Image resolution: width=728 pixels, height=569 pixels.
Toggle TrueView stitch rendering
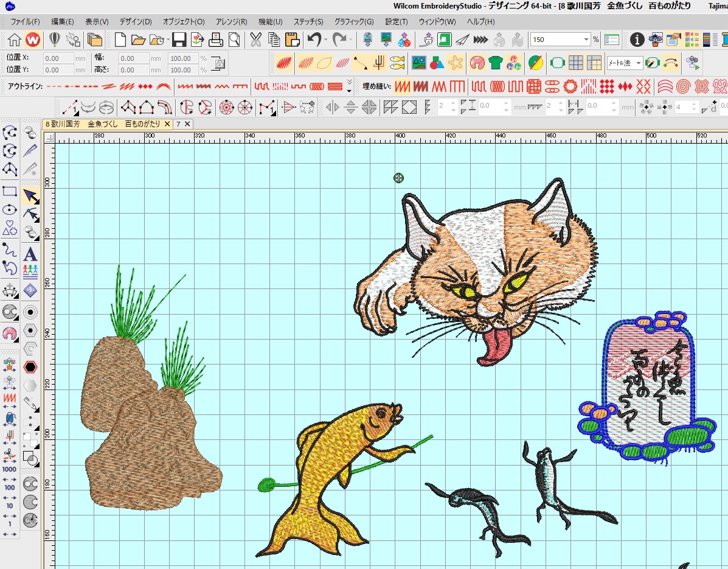pos(285,62)
